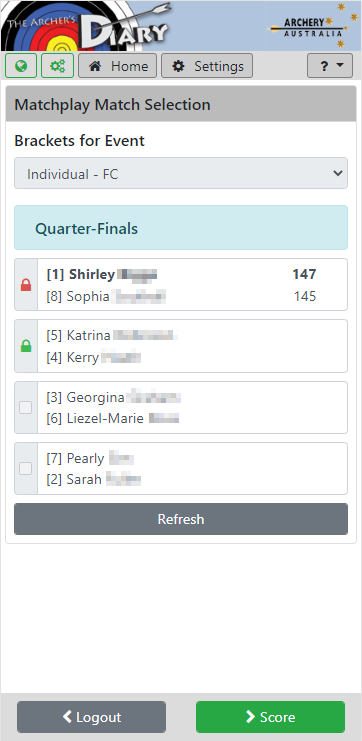Go to Home in the top toolbar
Viewport: 362px width, 741px height.
click(x=117, y=66)
